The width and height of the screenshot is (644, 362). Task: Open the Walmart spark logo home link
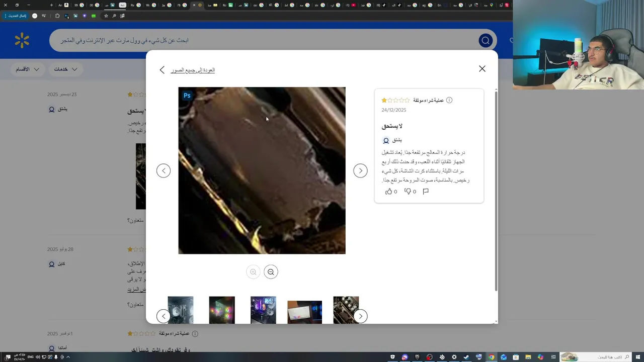pyautogui.click(x=22, y=40)
